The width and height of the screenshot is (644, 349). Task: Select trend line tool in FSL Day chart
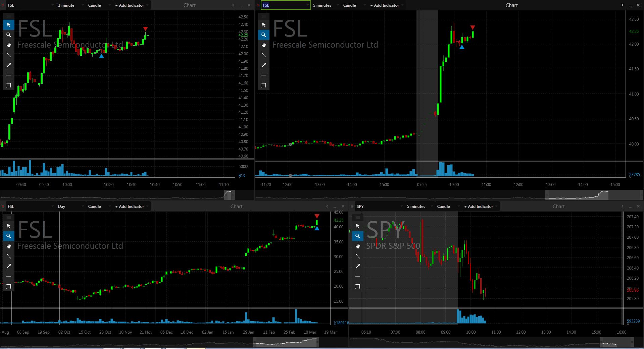coord(9,256)
